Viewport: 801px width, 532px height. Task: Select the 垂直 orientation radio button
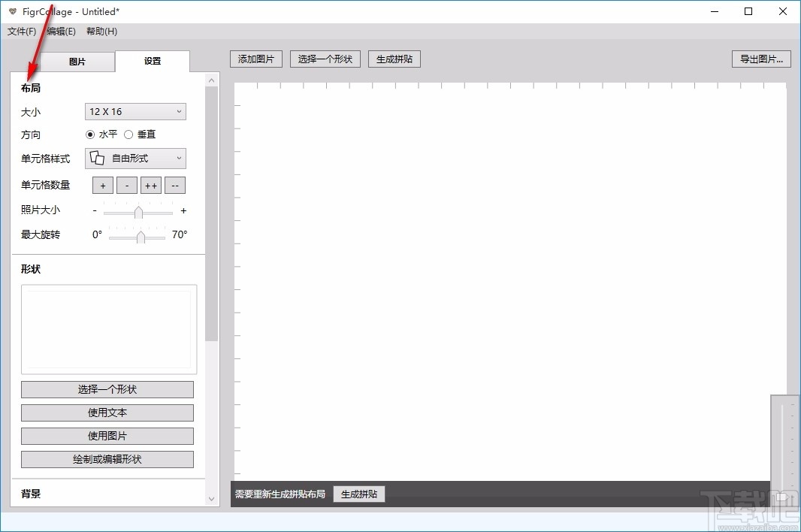(x=128, y=135)
